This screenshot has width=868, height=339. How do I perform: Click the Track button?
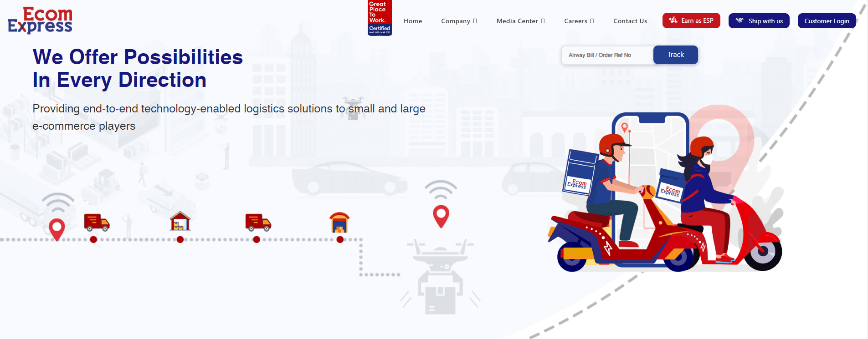coord(675,55)
